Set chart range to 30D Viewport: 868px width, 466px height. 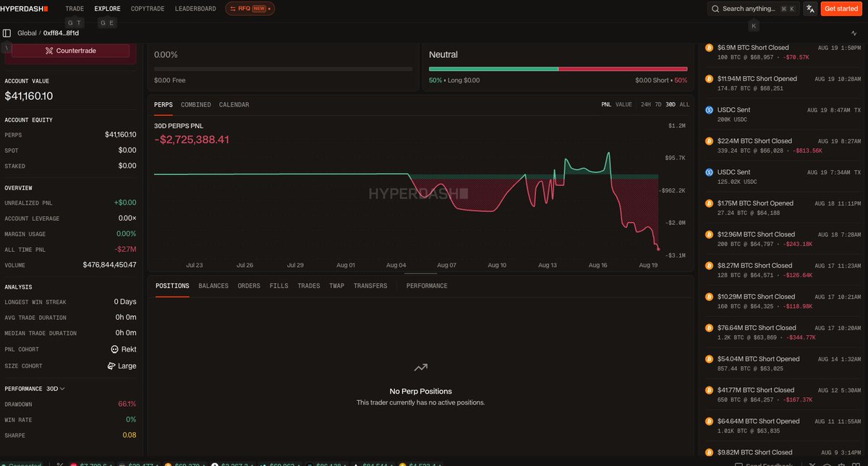tap(671, 105)
